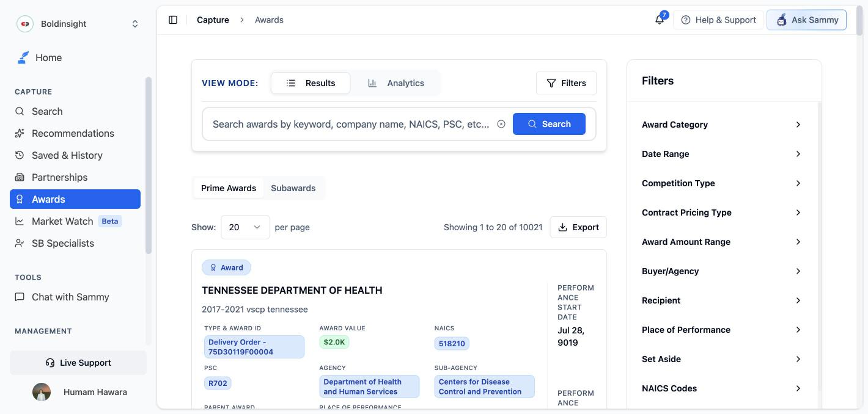This screenshot has height=414, width=868.
Task: Switch to the Prime Awards tab
Action: point(229,188)
